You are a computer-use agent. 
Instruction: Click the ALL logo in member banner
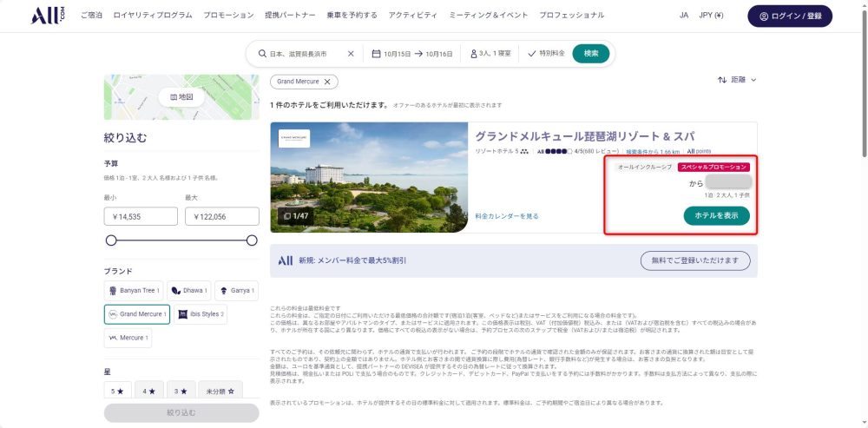click(x=285, y=260)
